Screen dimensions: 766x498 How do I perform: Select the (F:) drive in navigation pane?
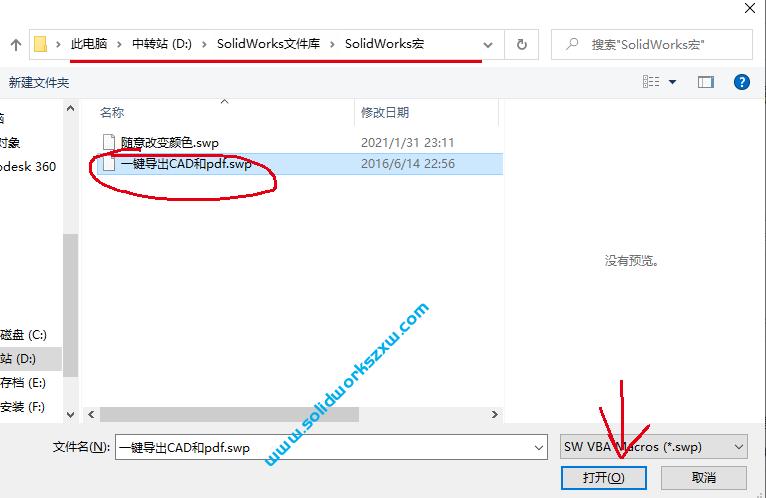[22, 407]
